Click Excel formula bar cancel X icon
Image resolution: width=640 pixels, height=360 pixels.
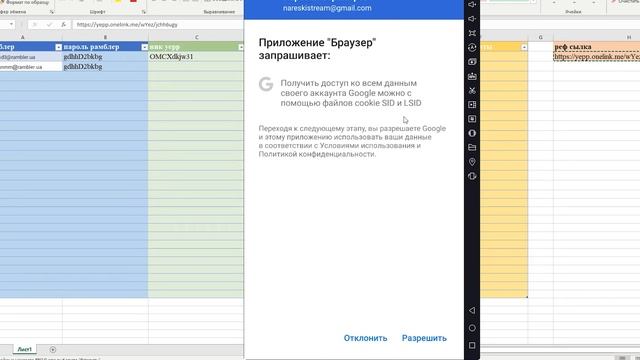coord(35,24)
